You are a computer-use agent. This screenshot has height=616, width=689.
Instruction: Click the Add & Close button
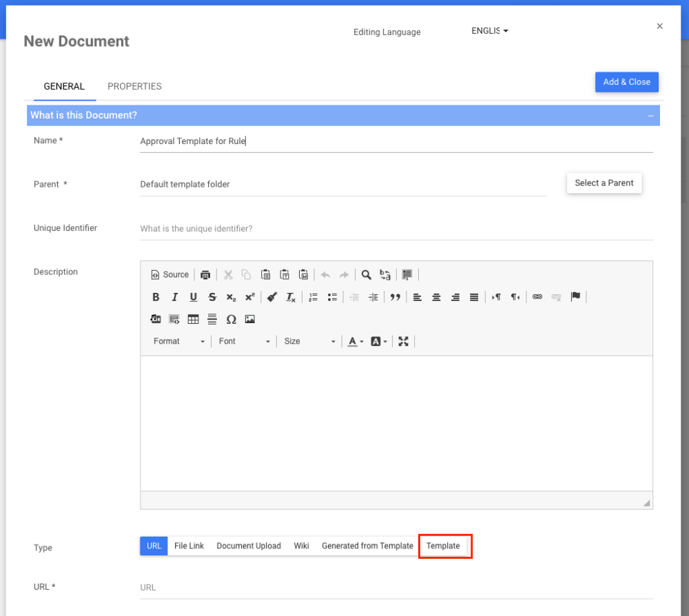click(x=626, y=82)
